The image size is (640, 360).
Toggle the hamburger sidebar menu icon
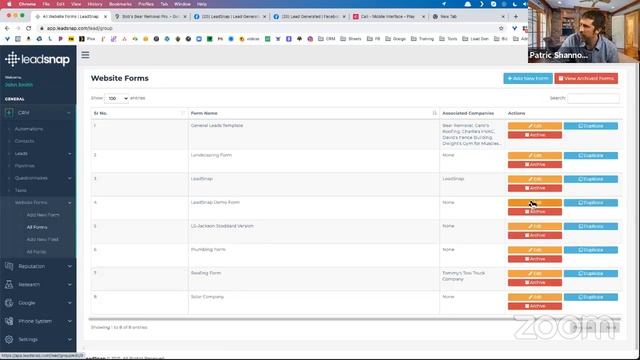click(x=85, y=55)
